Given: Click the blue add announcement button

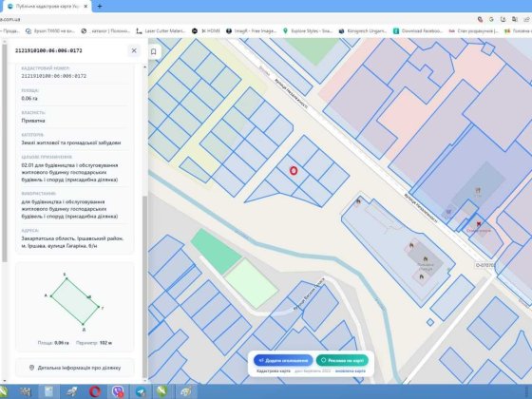Looking at the screenshot, I should 283,360.
